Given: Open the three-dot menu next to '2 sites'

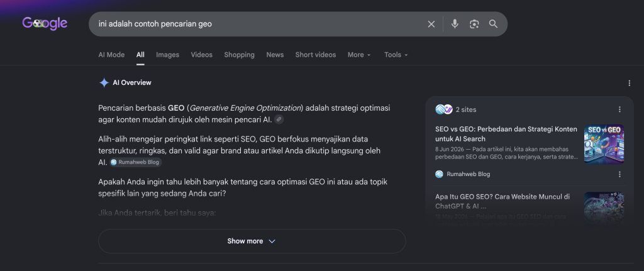Looking at the screenshot, I should [x=619, y=109].
